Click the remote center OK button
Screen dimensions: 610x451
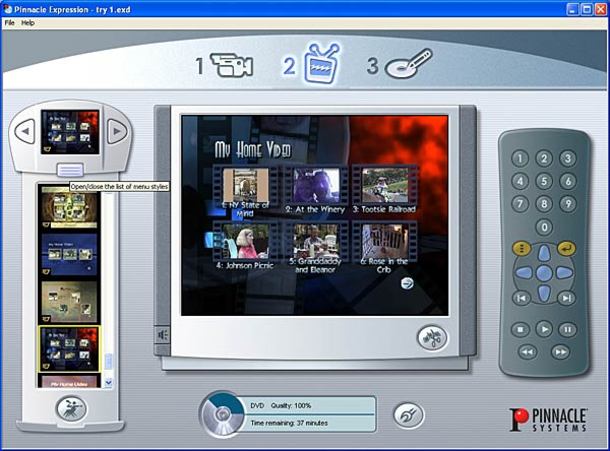[544, 273]
